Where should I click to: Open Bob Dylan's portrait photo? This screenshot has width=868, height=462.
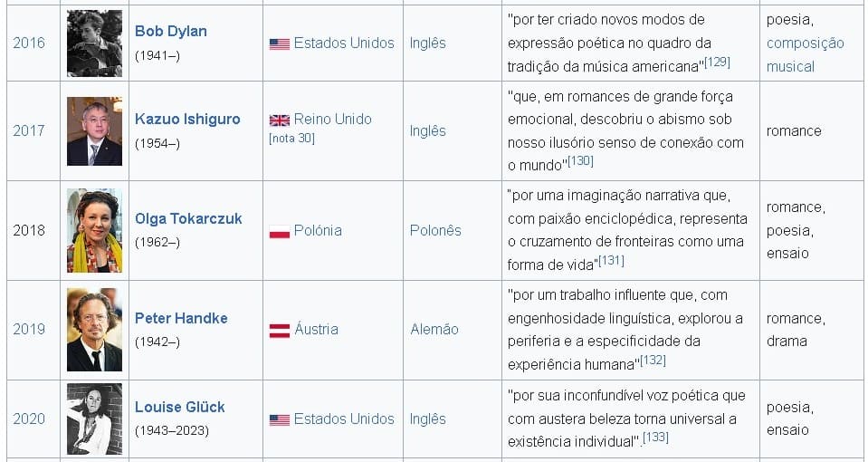[x=94, y=43]
